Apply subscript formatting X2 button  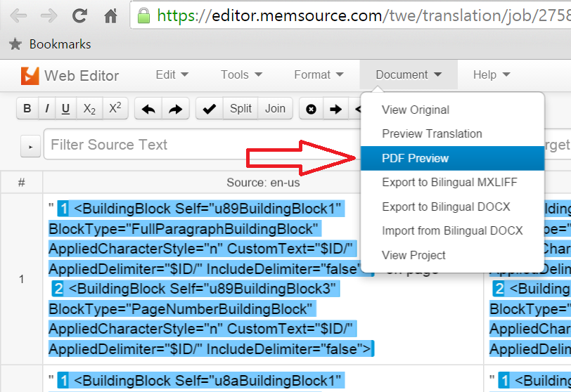pos(89,108)
